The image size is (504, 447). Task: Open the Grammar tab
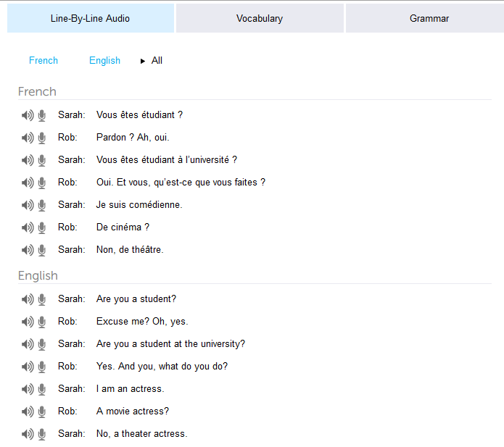(x=429, y=18)
